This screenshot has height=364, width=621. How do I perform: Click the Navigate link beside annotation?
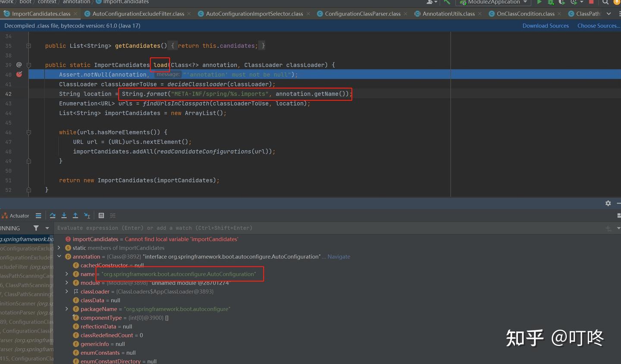click(x=339, y=257)
